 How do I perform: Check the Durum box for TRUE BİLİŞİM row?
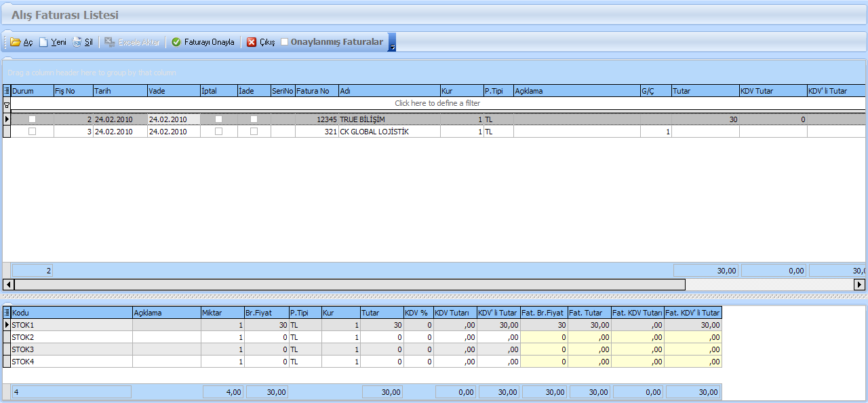[32, 119]
